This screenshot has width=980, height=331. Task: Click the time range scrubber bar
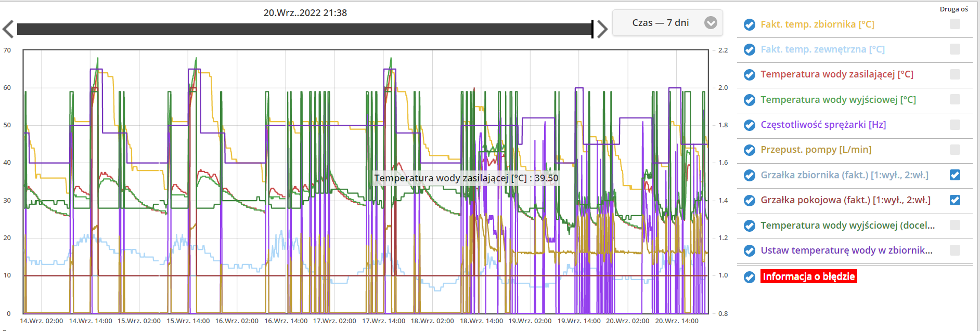[305, 29]
